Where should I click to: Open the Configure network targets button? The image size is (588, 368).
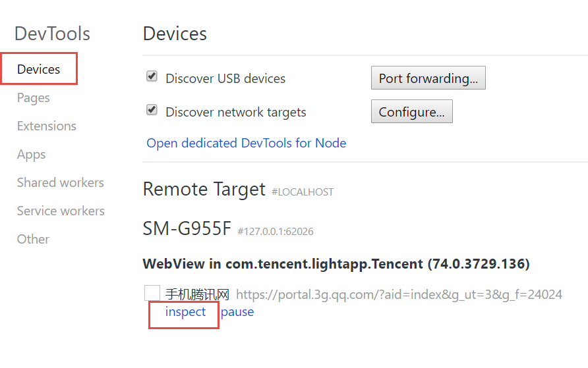click(x=411, y=112)
